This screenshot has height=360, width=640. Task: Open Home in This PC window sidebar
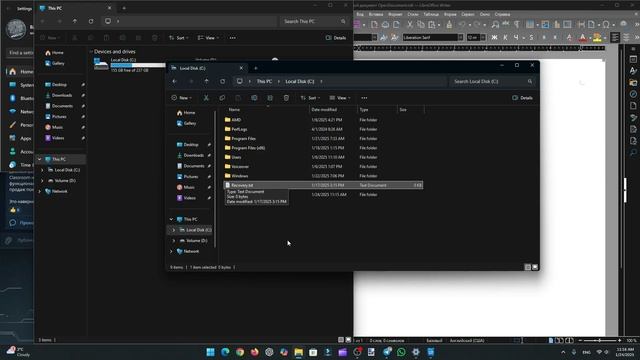[x=57, y=53]
